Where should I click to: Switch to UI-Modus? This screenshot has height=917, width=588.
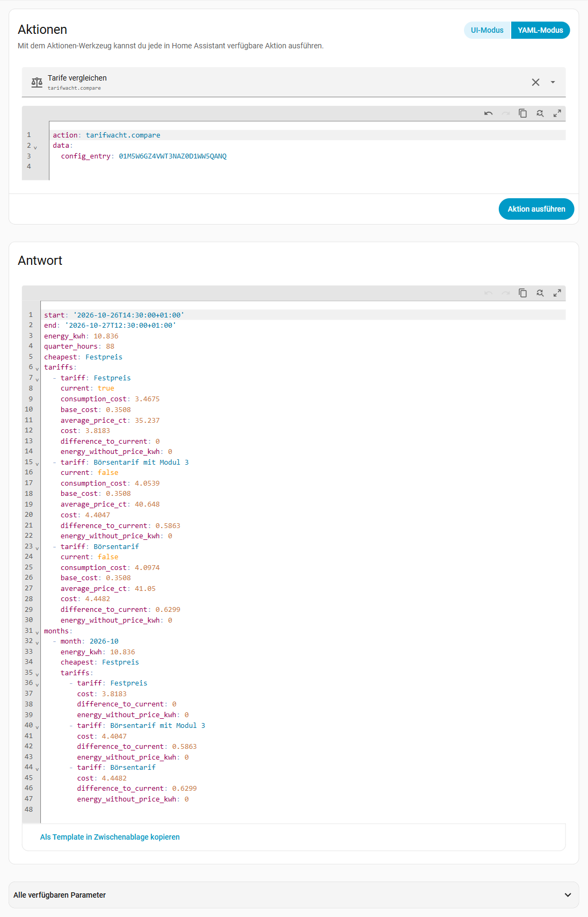tap(487, 30)
